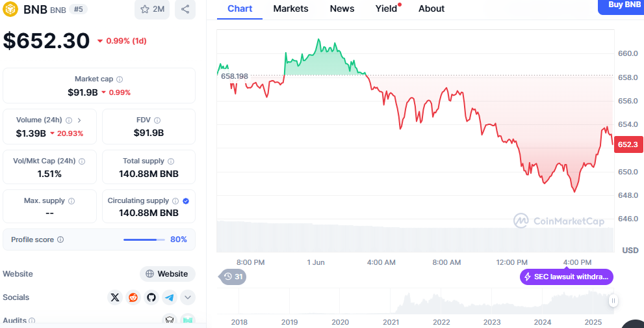This screenshot has height=328, width=644.
Task: Click the profile score progress bar
Action: [144, 239]
